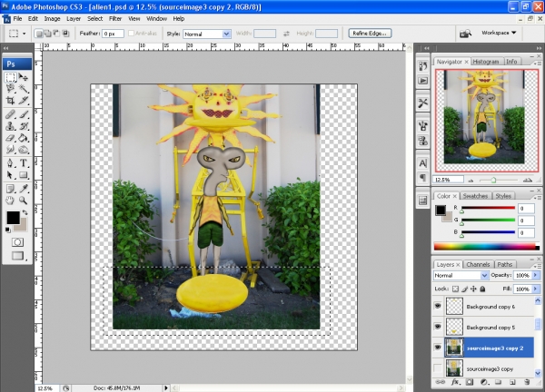Expand the right panel dock arrows
The height and width of the screenshot is (392, 545).
point(539,48)
